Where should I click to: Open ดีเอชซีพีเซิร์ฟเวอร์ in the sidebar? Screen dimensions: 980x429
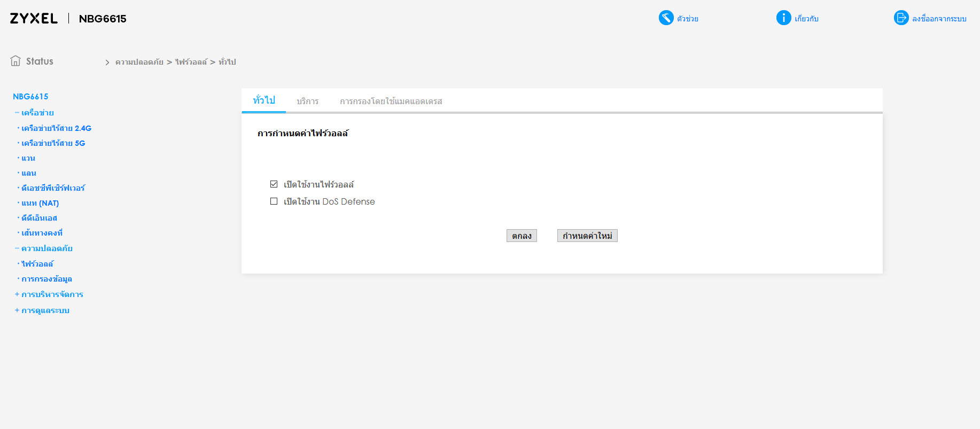coord(53,188)
